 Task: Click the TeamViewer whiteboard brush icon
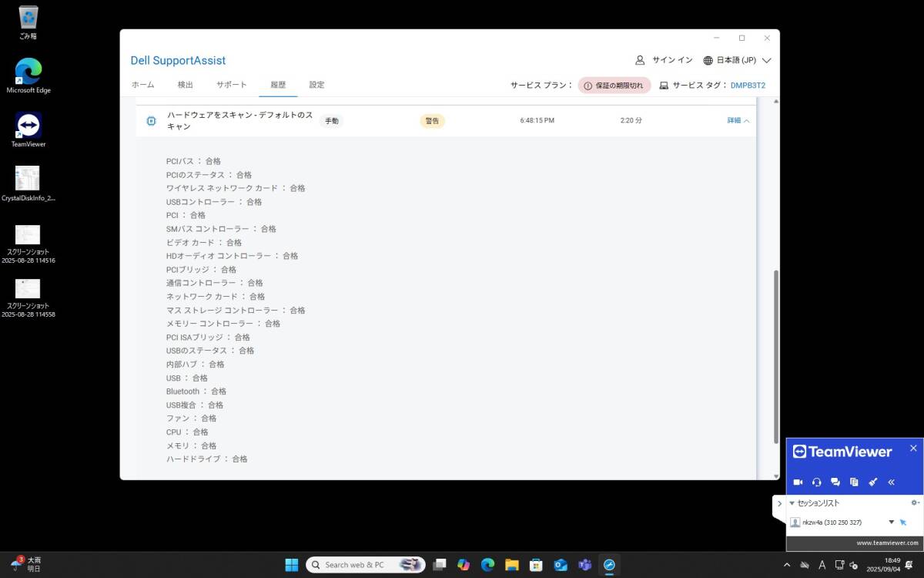tap(872, 482)
